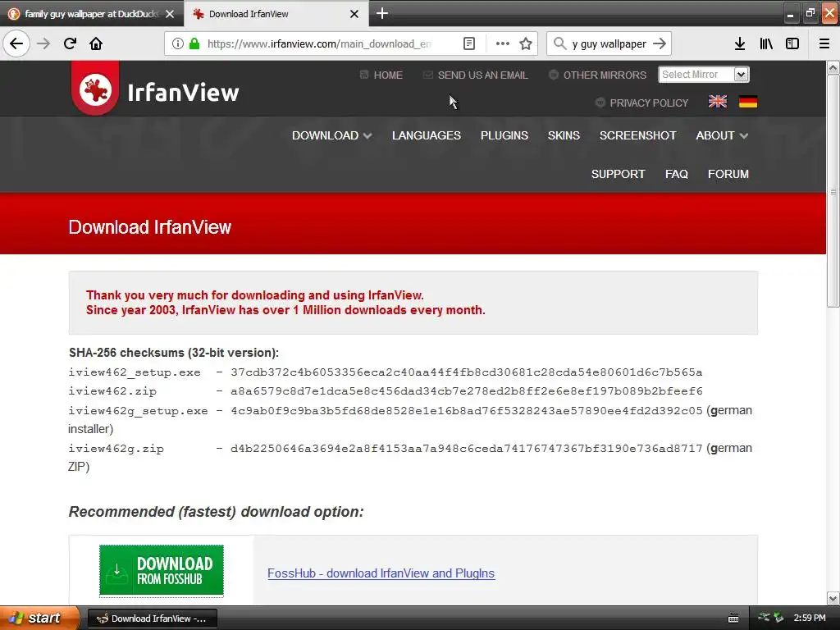Click Download IrfanView taskbar button
This screenshot has width=840, height=630.
[152, 619]
